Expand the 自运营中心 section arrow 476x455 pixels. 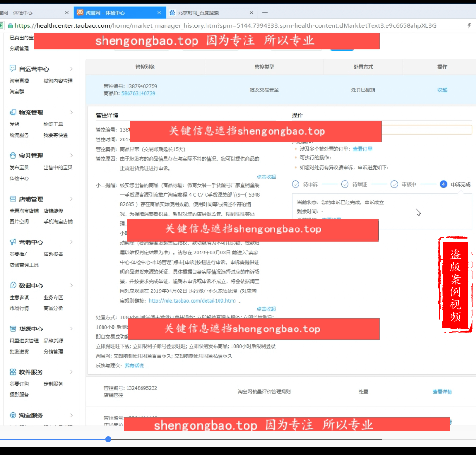71,69
